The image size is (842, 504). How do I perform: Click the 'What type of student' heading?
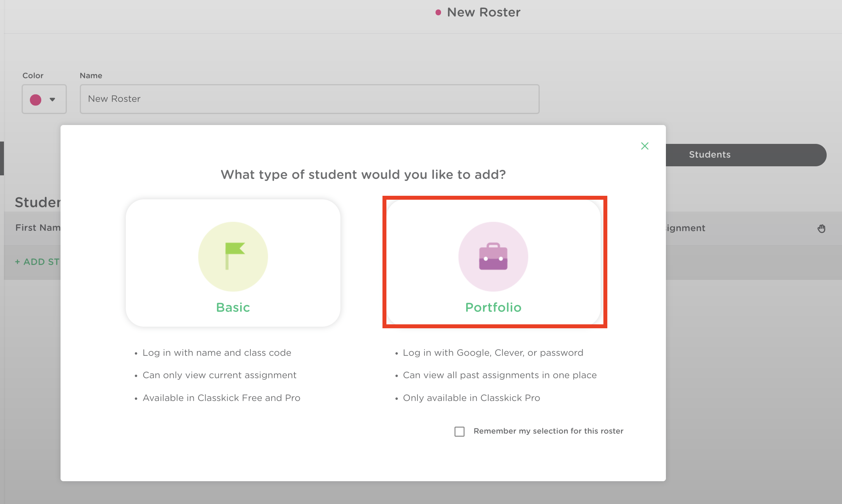click(363, 174)
